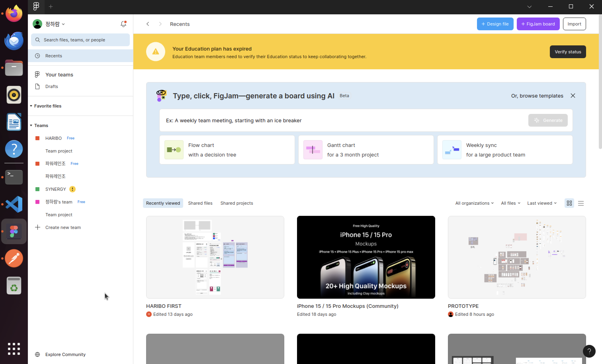Open the iPhone 15 Pro Mockups thumbnail

point(366,257)
